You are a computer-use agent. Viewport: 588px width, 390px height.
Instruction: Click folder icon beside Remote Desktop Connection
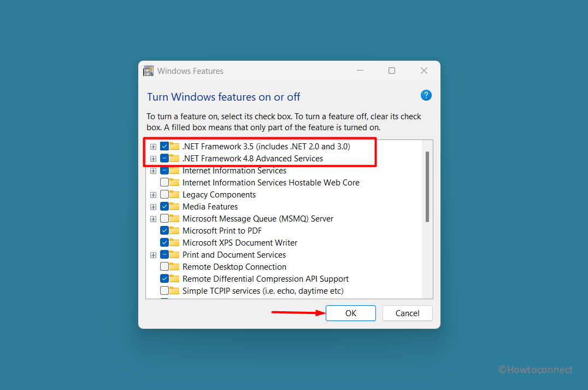pos(174,266)
